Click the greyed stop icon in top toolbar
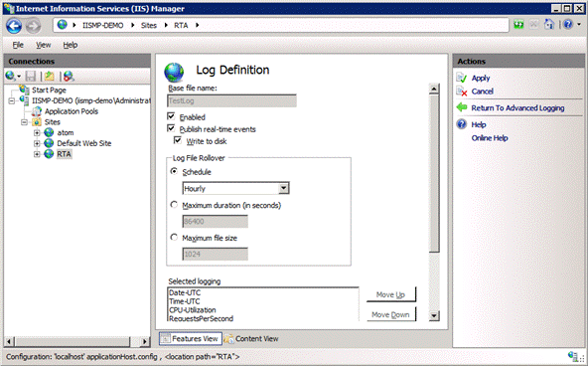Screen dimensions: 588x366 click(534, 25)
